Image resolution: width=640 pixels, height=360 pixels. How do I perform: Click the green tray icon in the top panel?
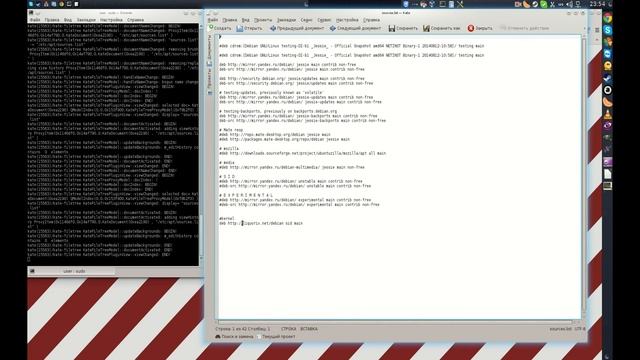coord(543,4)
